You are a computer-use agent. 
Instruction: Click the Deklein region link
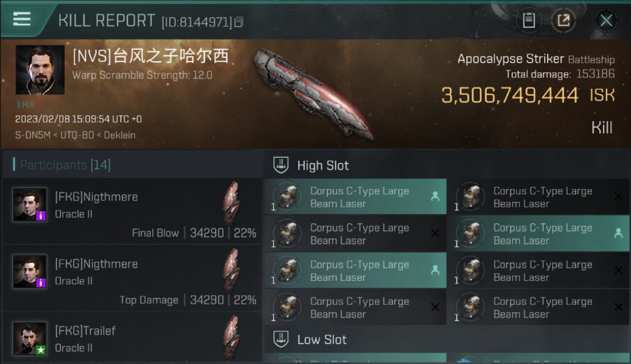[119, 135]
